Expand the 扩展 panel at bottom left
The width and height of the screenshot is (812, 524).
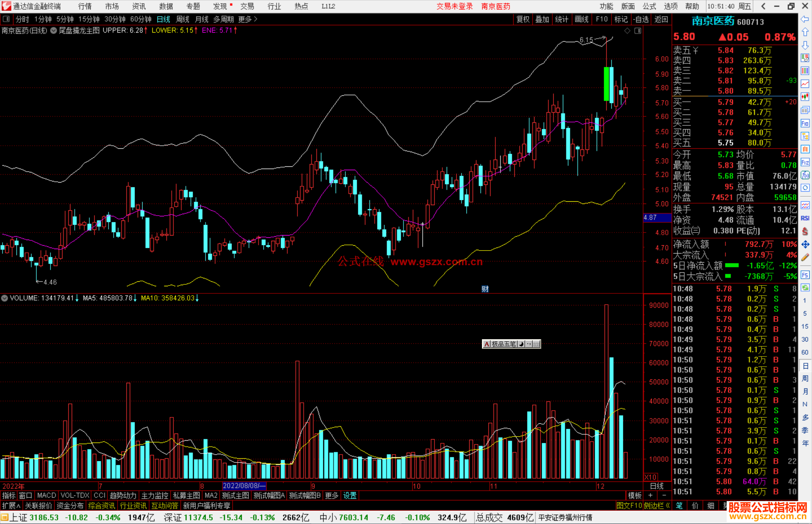[x=11, y=506]
